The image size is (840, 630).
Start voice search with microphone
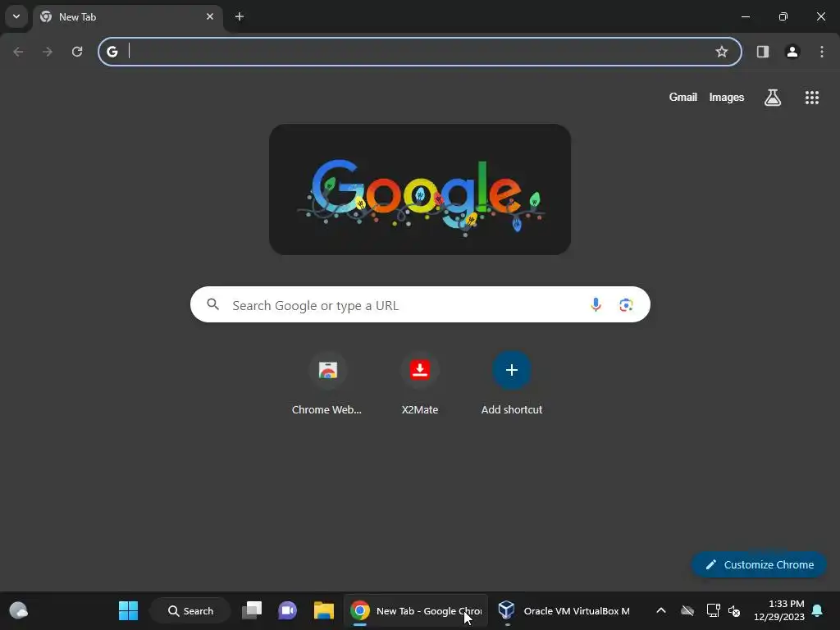596,305
